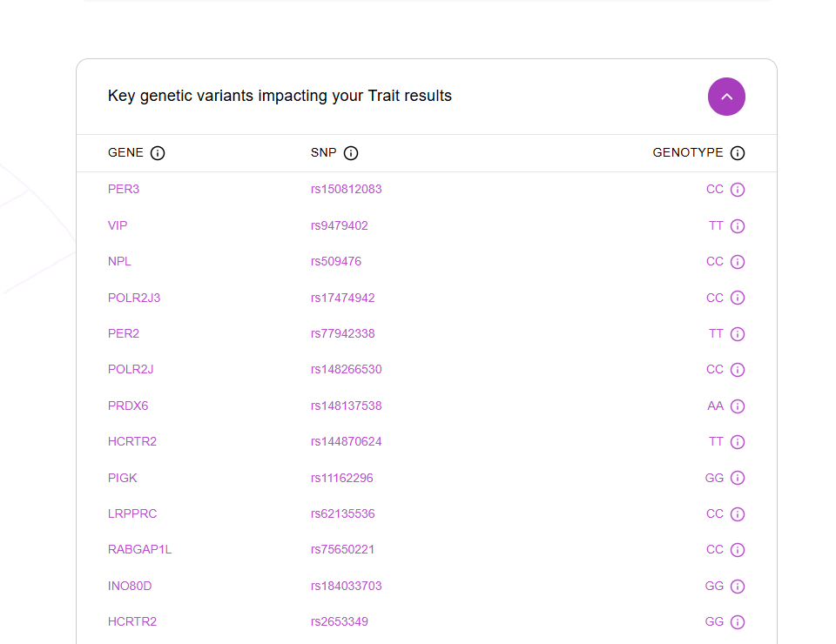
Task: Open SNP rs9479402 link
Action: pyautogui.click(x=339, y=225)
